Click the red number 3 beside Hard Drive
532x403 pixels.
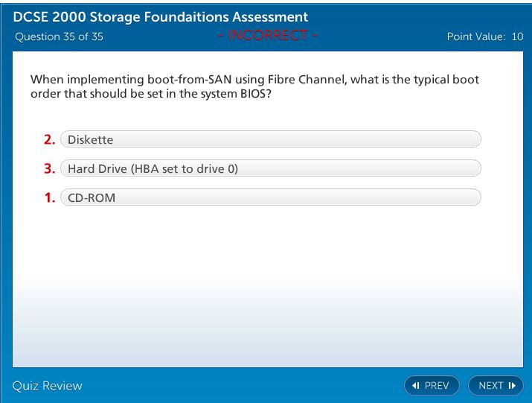tap(49, 168)
